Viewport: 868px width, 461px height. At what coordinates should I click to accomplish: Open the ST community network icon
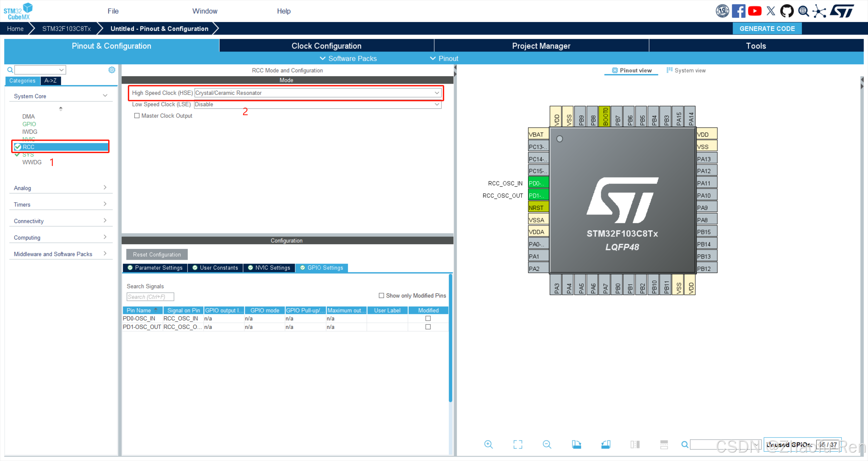click(819, 11)
